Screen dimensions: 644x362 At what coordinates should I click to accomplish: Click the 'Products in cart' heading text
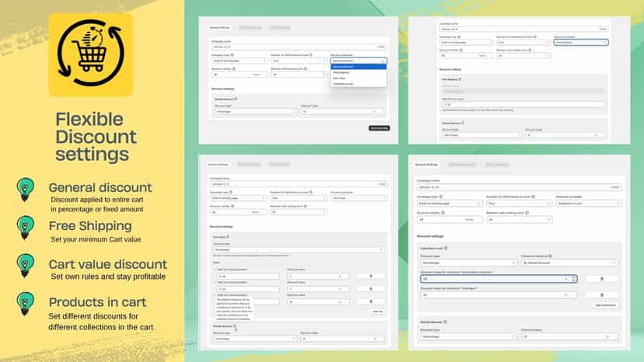coord(97,302)
